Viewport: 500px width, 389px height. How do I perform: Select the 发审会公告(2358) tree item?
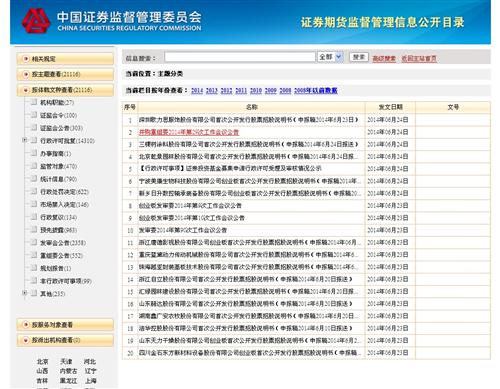pyautogui.click(x=63, y=243)
